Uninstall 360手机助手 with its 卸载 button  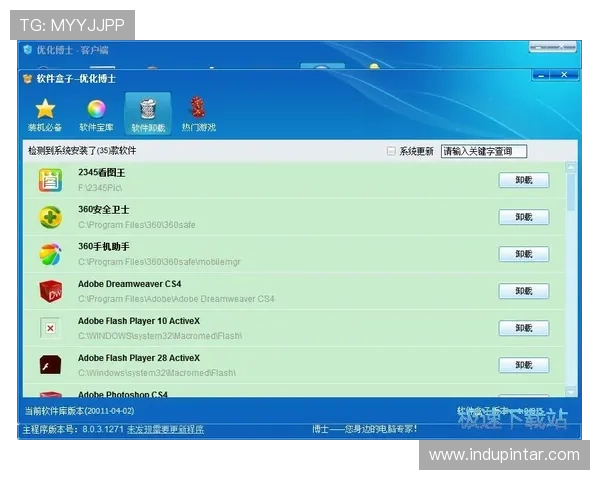[524, 254]
